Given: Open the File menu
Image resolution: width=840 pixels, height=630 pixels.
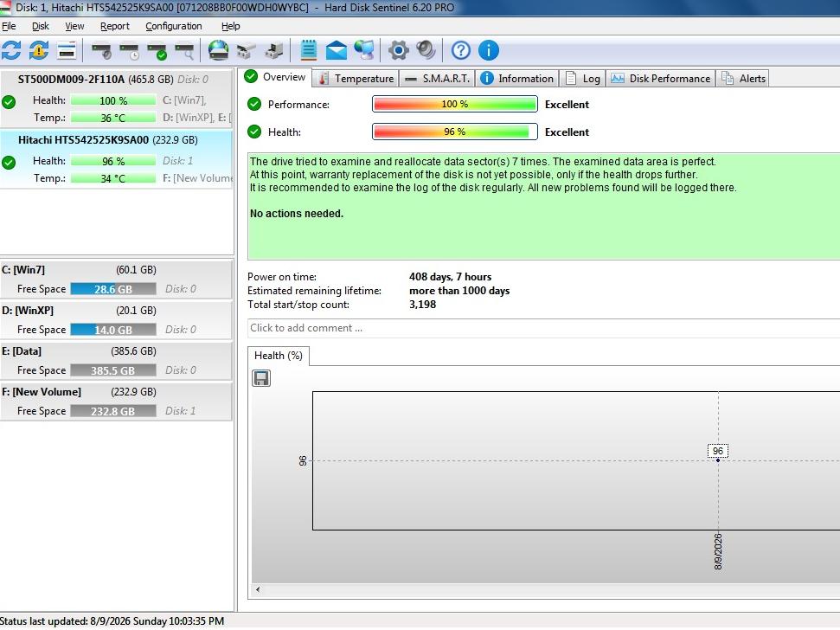Looking at the screenshot, I should click(x=9, y=26).
